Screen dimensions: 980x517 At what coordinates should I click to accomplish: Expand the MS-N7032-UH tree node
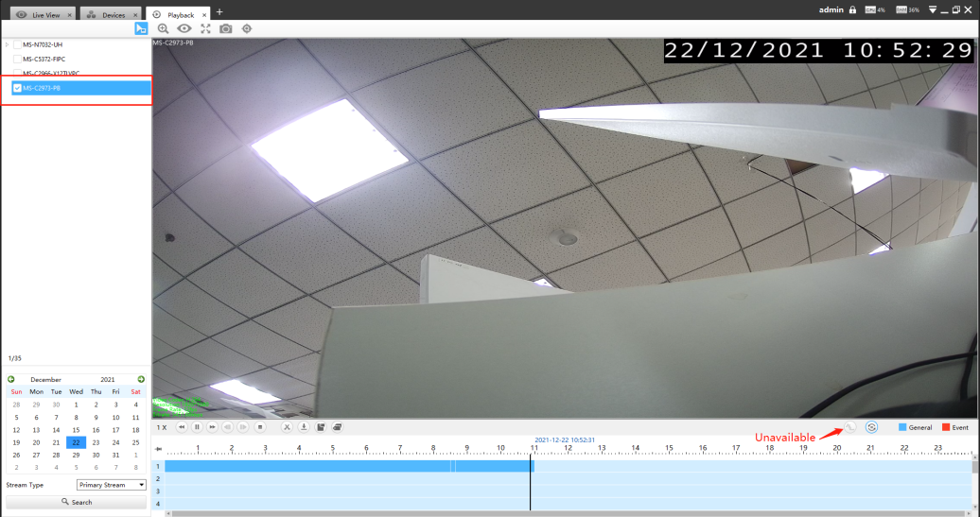(7, 45)
